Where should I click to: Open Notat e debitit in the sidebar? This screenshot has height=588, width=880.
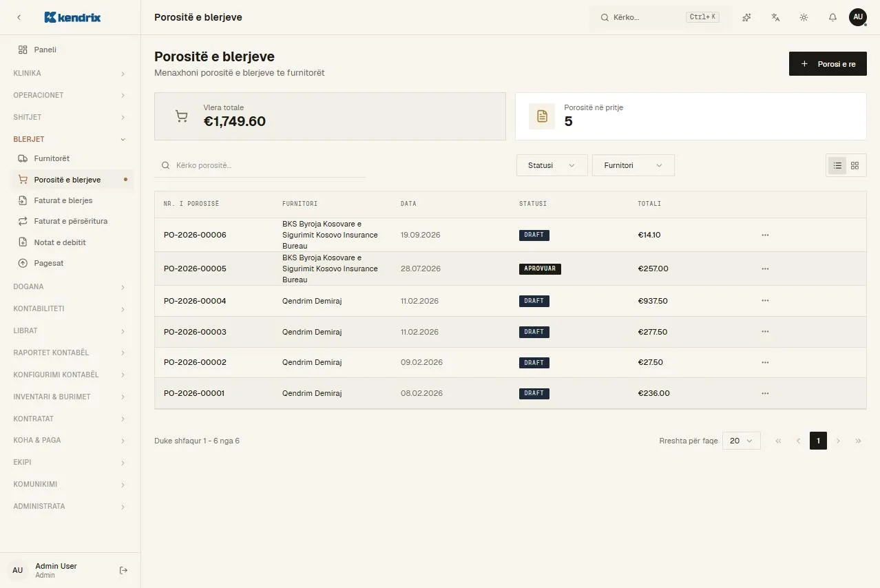click(73, 242)
